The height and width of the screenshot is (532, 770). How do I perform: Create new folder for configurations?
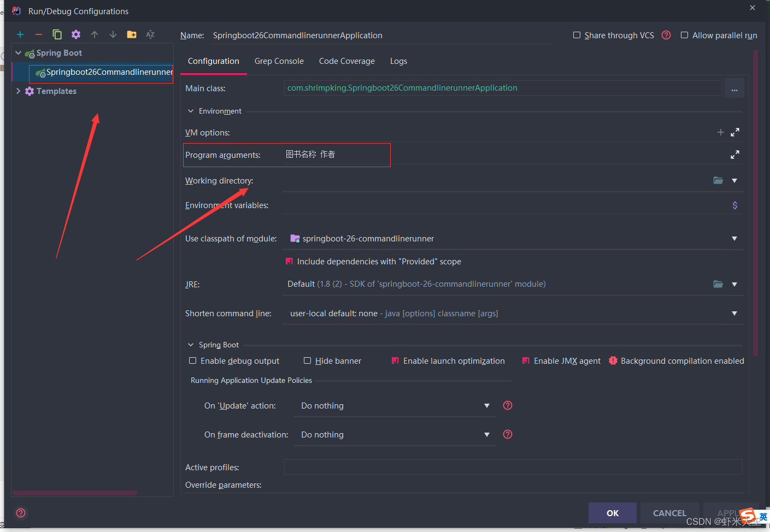coord(131,34)
